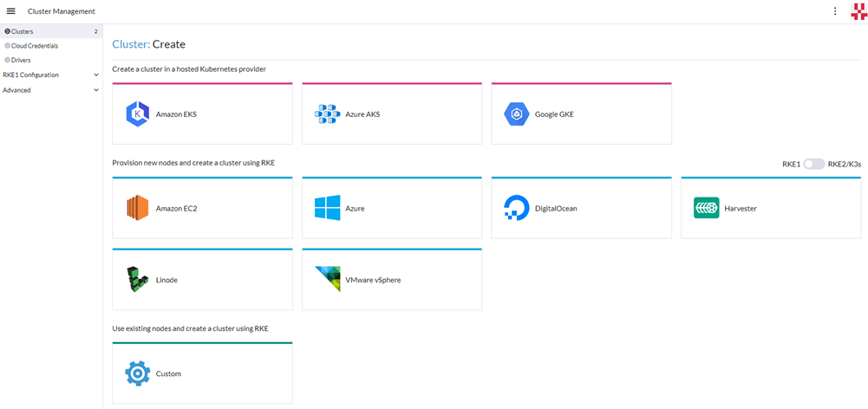Click the red user avatar icon
Screen dimensions: 868x409
pos(858,11)
